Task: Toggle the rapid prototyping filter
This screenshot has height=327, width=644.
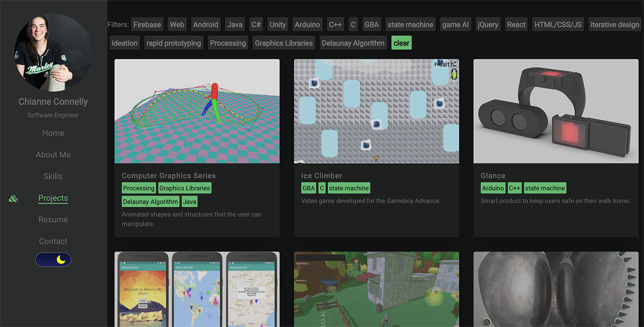Action: click(x=173, y=42)
